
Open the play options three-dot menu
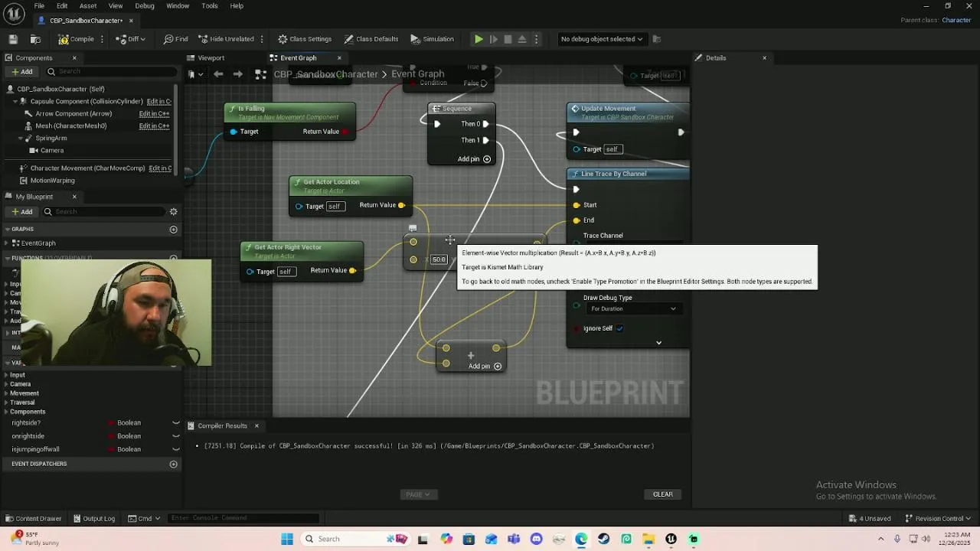click(536, 39)
